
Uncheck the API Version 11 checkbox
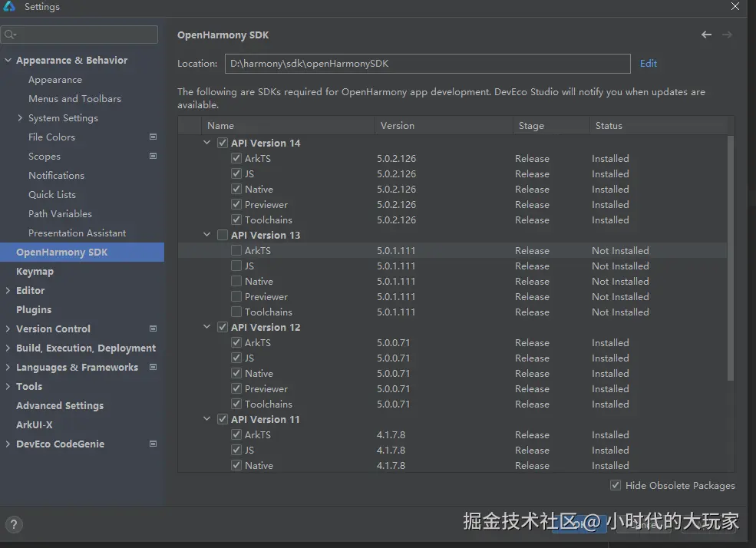[x=223, y=419]
